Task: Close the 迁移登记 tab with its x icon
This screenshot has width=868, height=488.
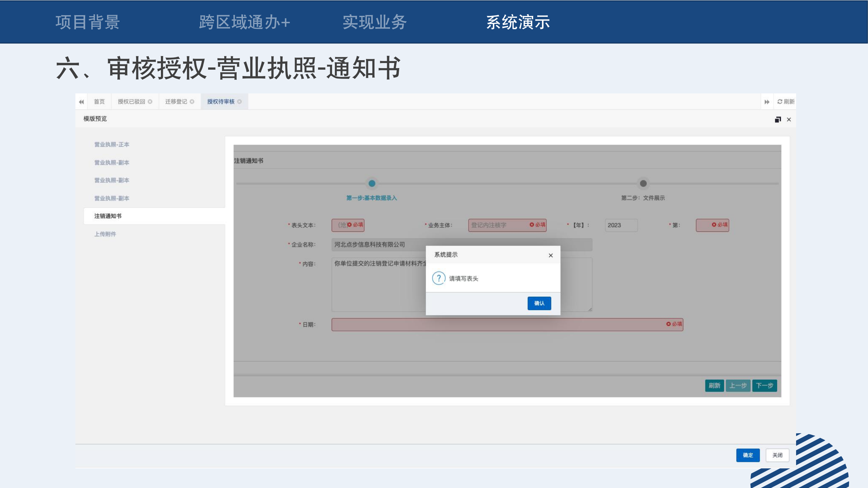Action: coord(192,102)
